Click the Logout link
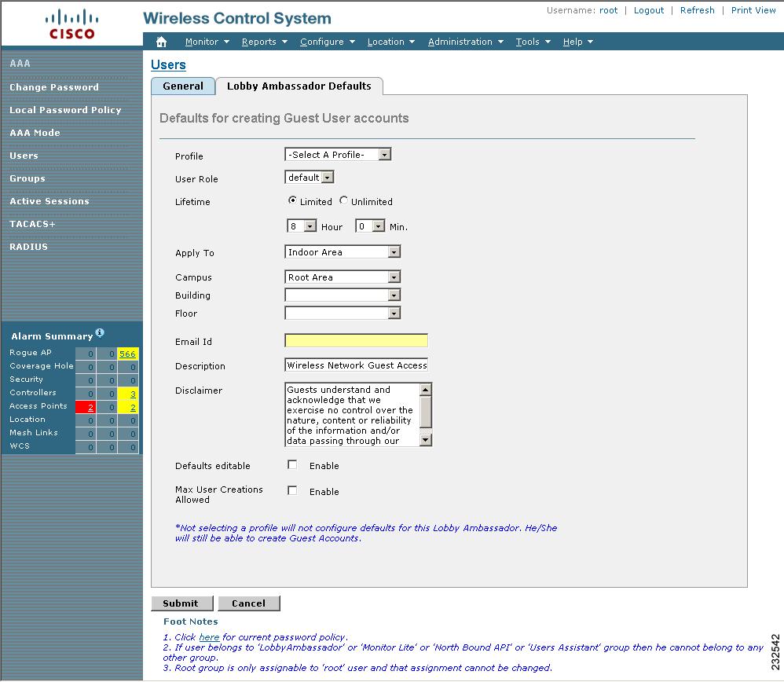This screenshot has width=784, height=682. coord(649,10)
